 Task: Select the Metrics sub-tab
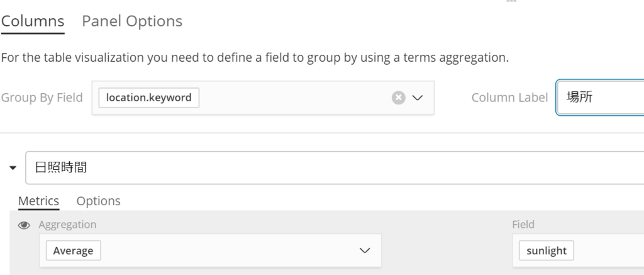click(x=38, y=201)
